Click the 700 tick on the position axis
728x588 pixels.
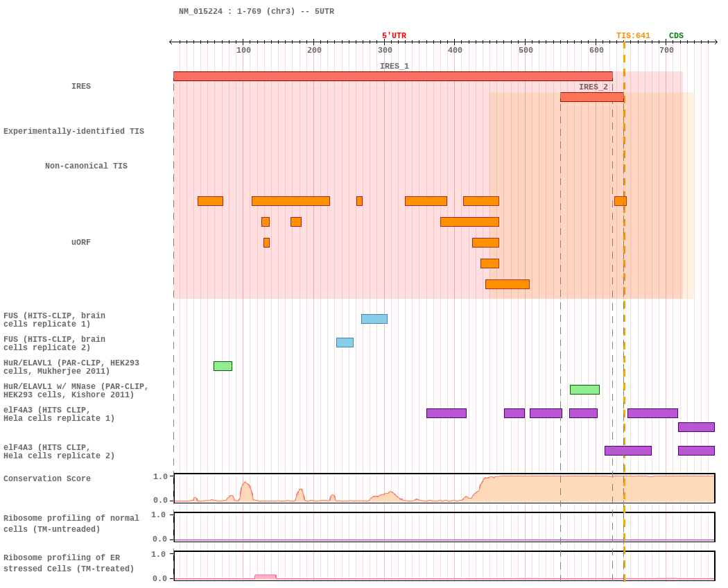[x=666, y=50]
